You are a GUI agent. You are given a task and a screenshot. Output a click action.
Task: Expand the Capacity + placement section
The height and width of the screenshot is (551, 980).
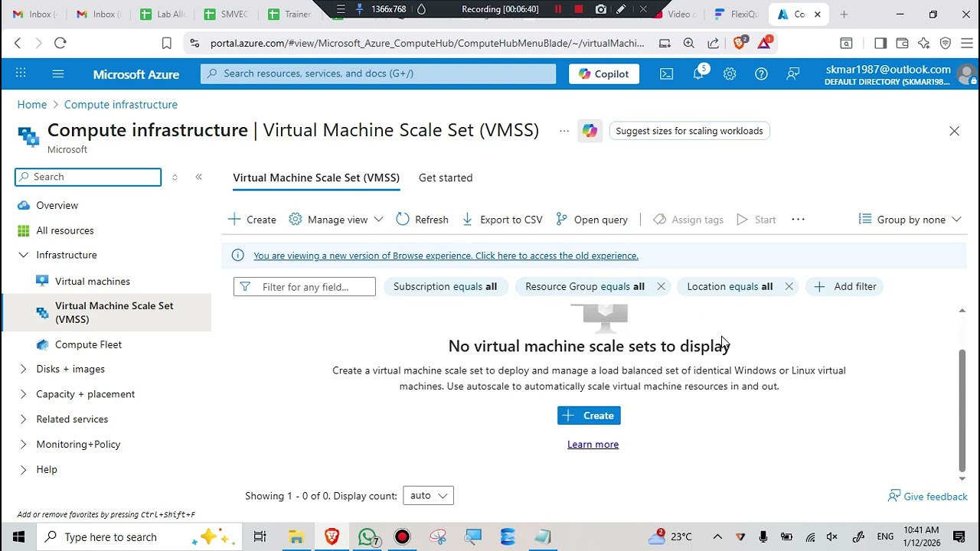click(x=23, y=394)
